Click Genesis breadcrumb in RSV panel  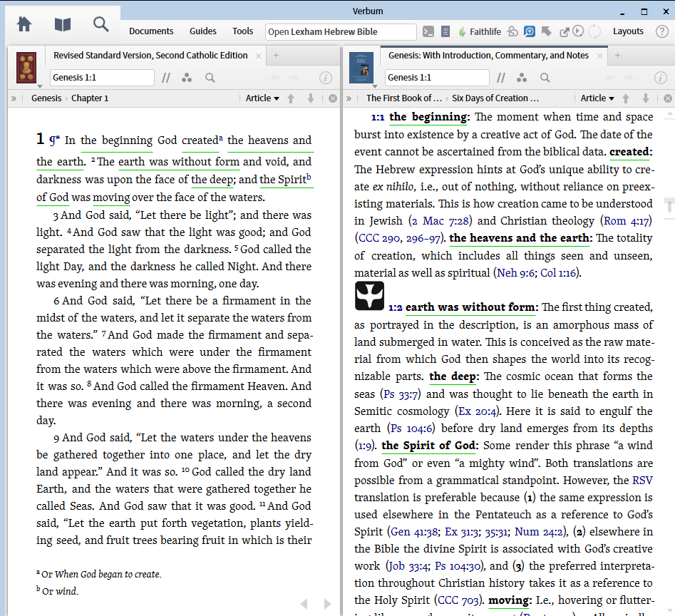[x=46, y=98]
